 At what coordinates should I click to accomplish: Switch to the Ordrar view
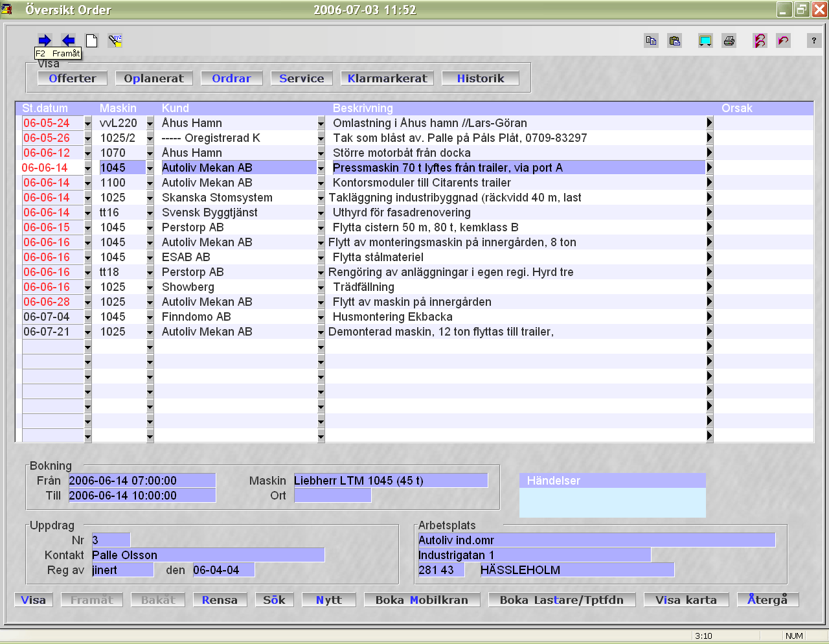pos(232,78)
